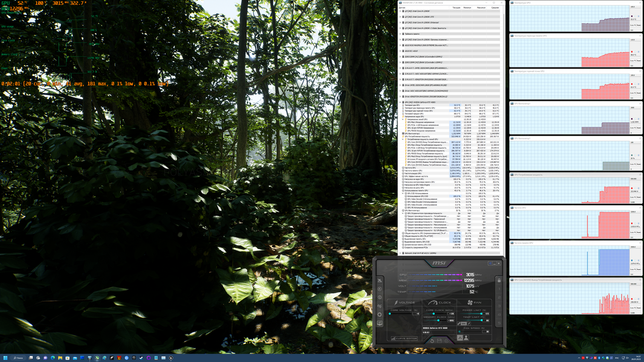Open Afterburner OC Scanner icon
The width and height of the screenshot is (644, 362).
pos(379,306)
